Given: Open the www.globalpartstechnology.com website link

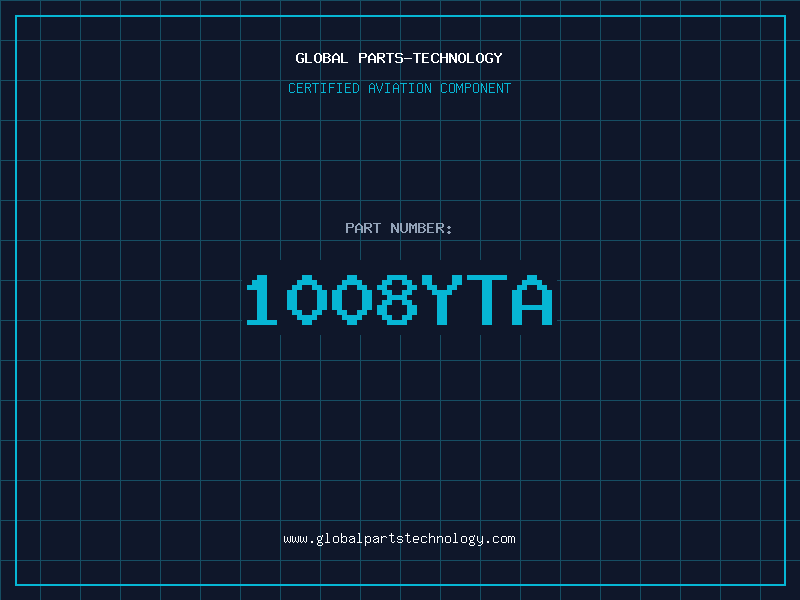Looking at the screenshot, I should pos(399,539).
